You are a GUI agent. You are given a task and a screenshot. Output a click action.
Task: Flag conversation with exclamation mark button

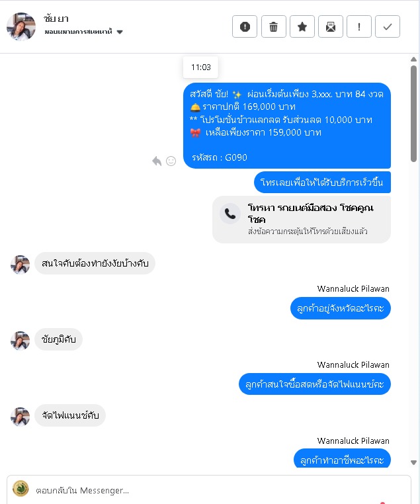(359, 26)
